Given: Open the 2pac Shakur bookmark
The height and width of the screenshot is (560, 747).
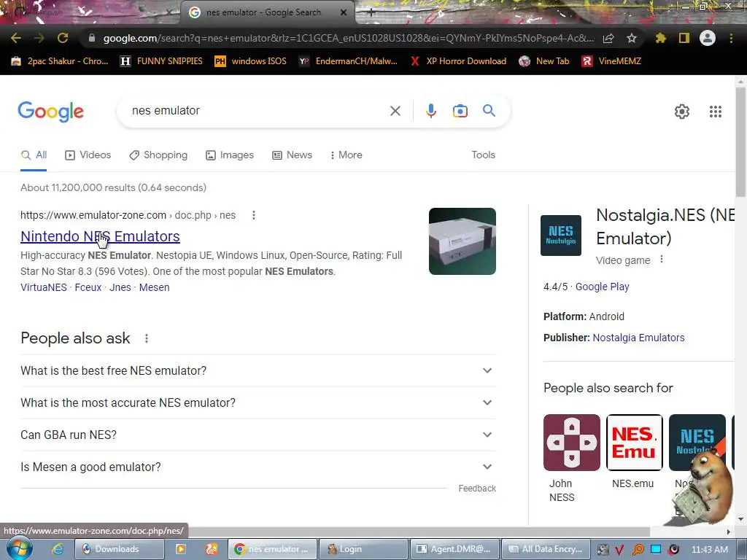Looking at the screenshot, I should (60, 61).
